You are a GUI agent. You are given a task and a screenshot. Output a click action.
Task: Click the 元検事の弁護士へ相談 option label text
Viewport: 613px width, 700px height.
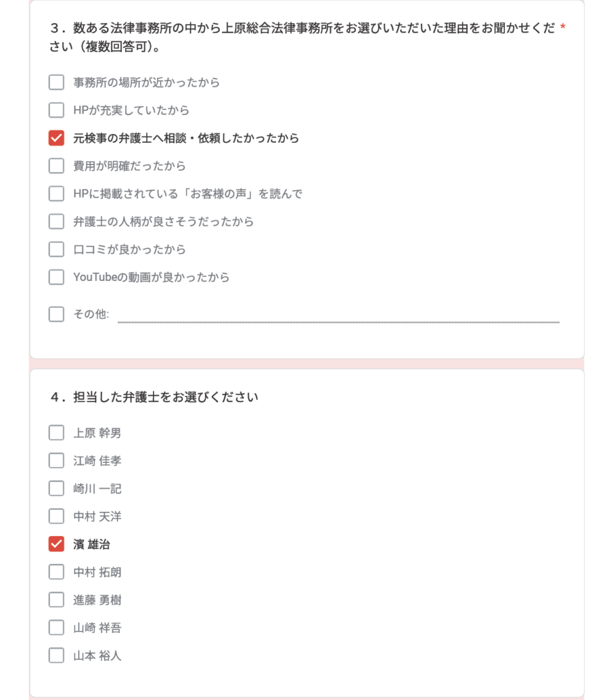(x=130, y=138)
